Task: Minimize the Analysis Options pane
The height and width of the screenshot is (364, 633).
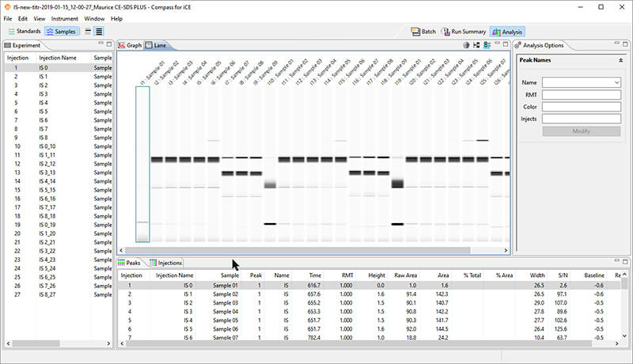Action: [x=617, y=44]
